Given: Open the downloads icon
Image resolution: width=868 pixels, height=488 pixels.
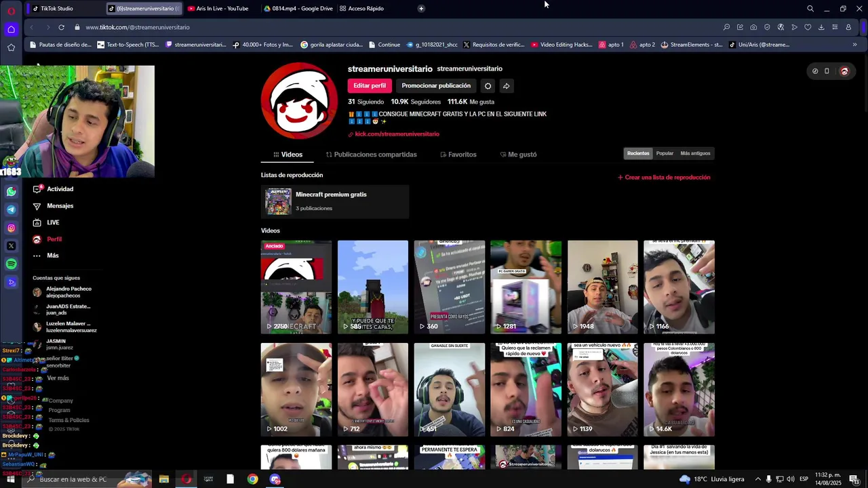Looking at the screenshot, I should coord(821,27).
